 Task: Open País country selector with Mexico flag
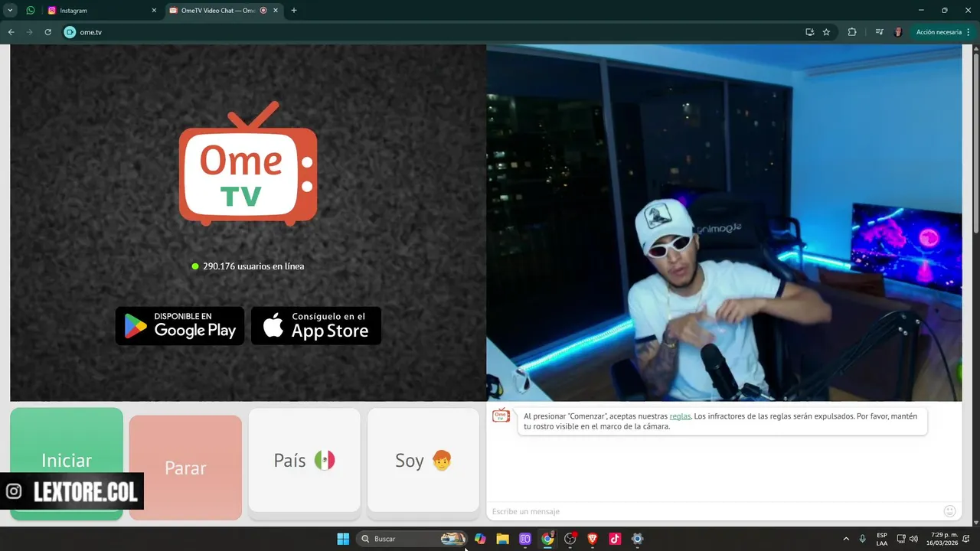pyautogui.click(x=304, y=460)
